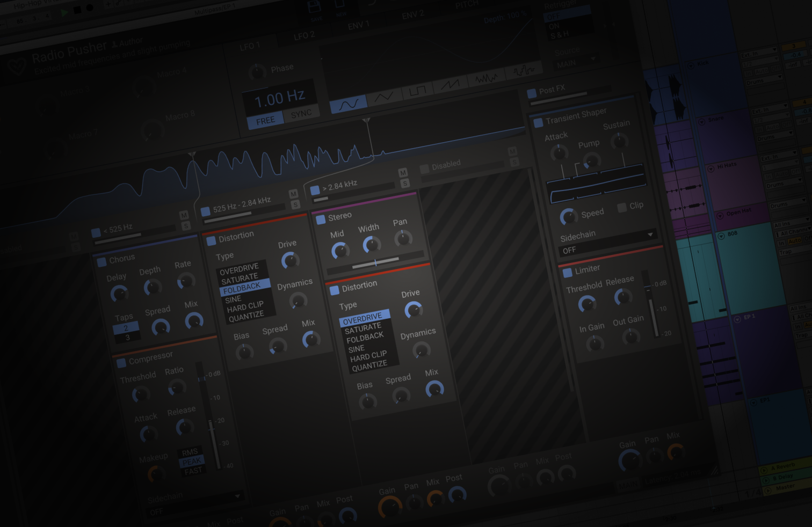Click the Save preset icon at top
Image resolution: width=812 pixels, height=527 pixels.
[314, 6]
